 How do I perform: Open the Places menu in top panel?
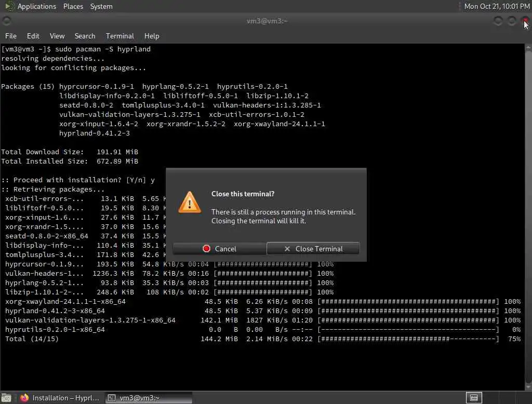(73, 6)
